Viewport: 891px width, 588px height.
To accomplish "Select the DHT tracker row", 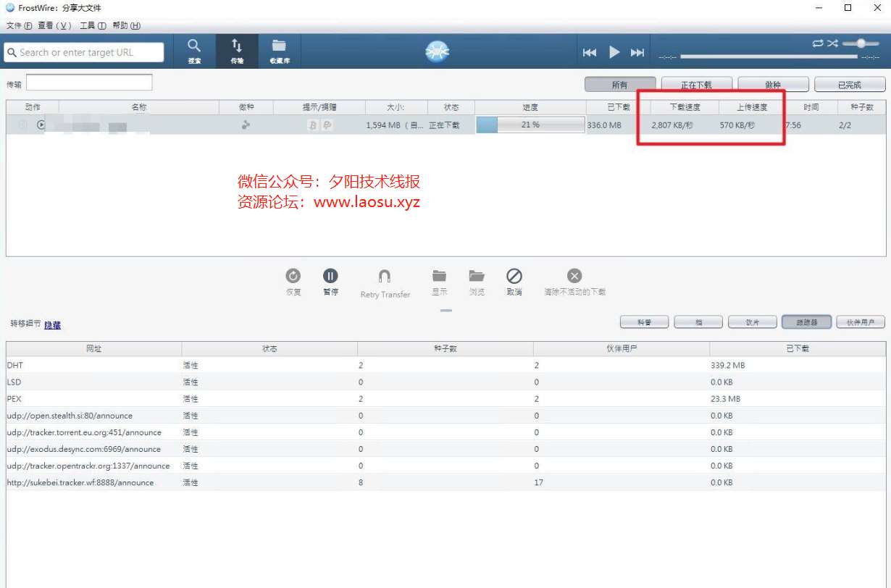I will [x=445, y=365].
